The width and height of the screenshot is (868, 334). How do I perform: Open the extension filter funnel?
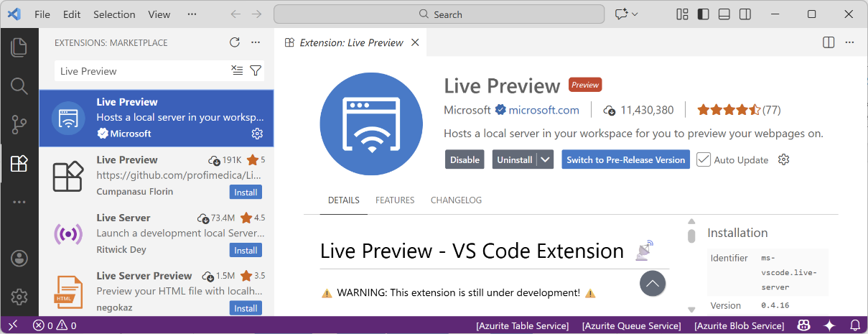[x=256, y=70]
